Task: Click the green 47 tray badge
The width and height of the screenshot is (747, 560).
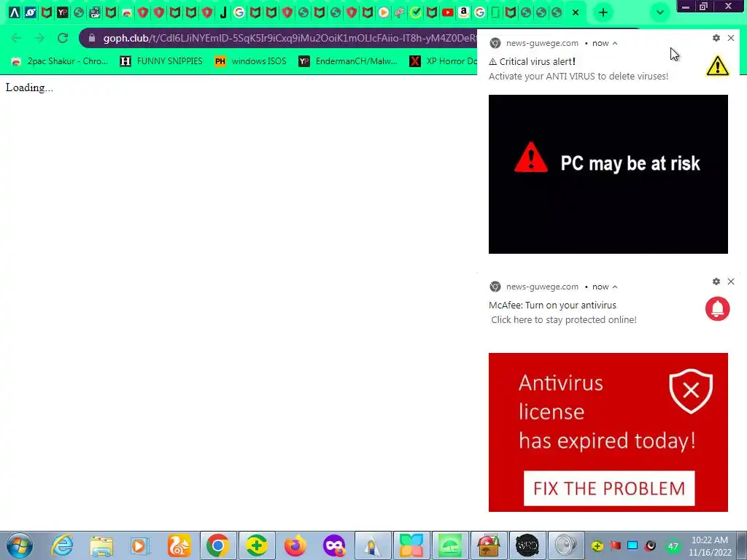Action: (x=673, y=546)
